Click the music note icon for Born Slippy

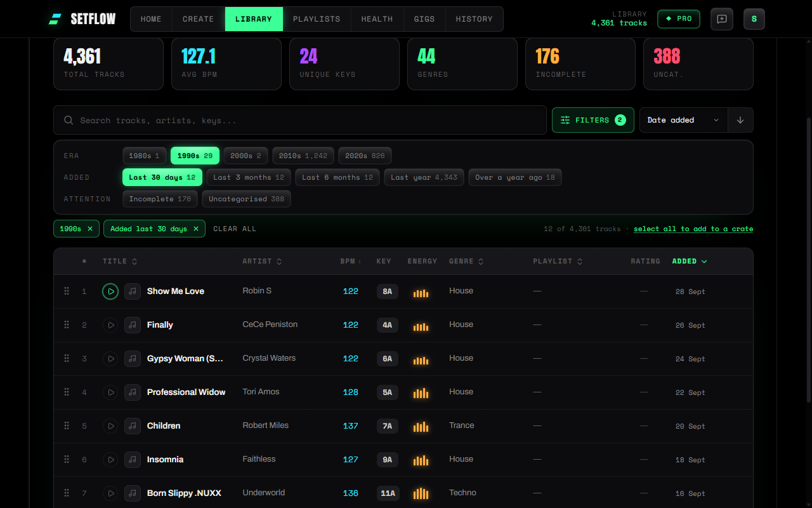click(x=133, y=493)
